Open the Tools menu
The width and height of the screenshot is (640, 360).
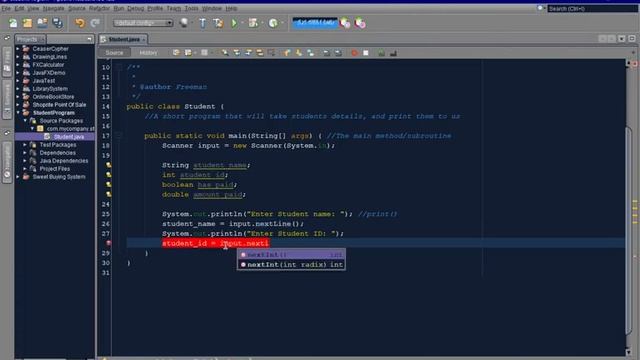(191, 8)
